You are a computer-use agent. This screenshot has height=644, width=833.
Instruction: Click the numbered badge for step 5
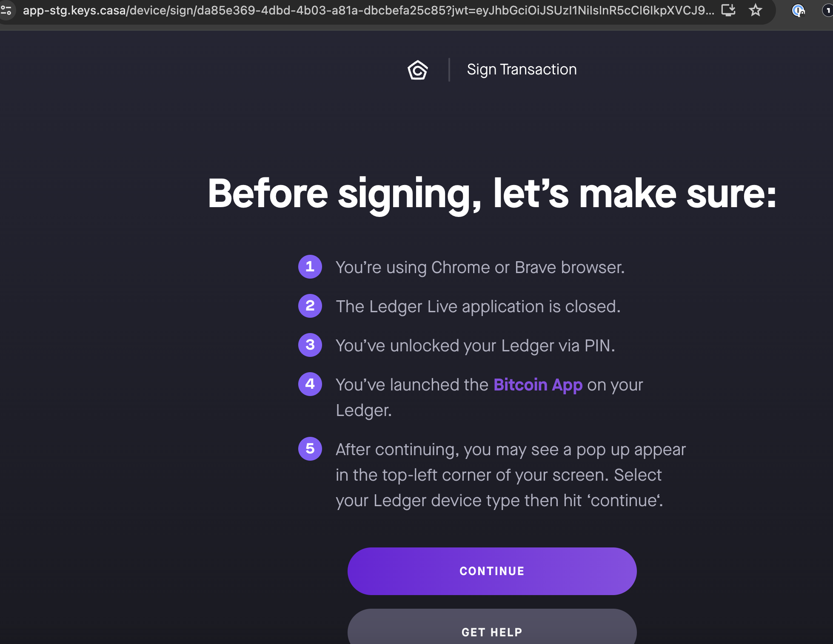coord(310,449)
